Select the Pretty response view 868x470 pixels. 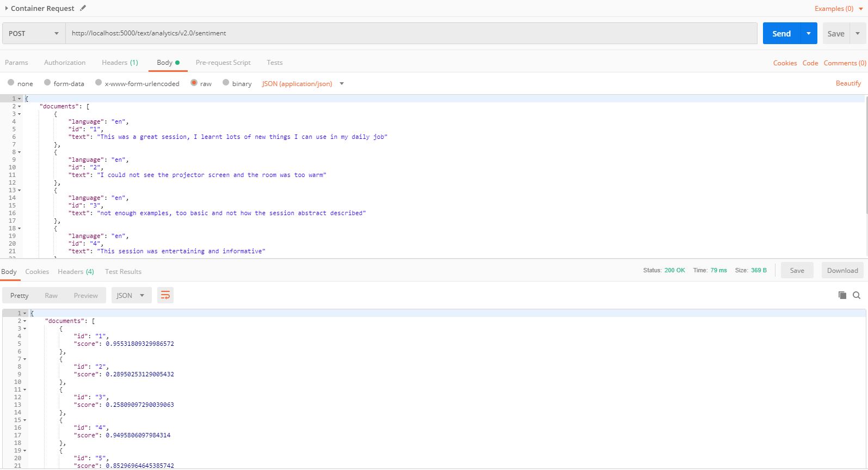click(x=19, y=296)
